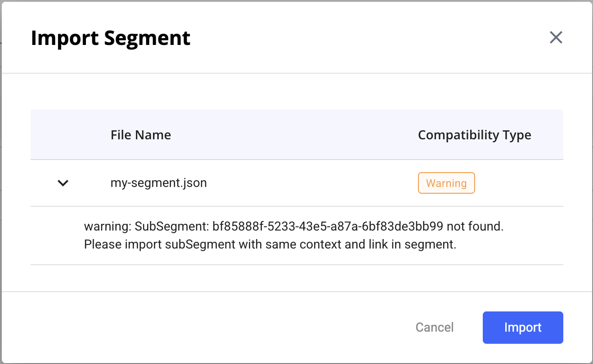Select the my-segment.json file name
The image size is (593, 364).
(x=158, y=183)
